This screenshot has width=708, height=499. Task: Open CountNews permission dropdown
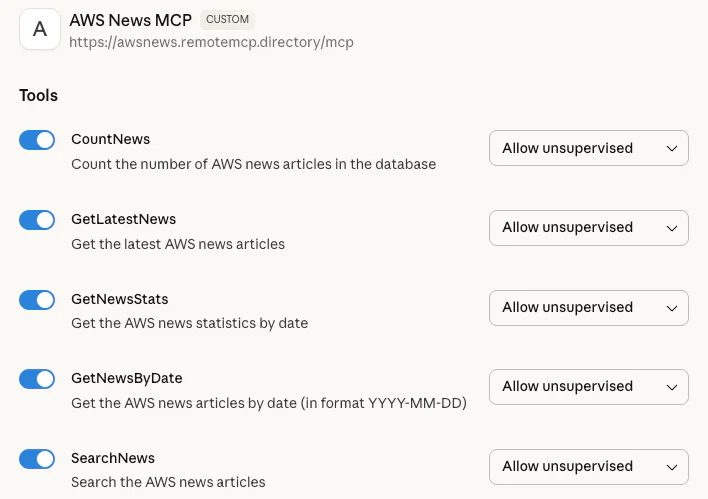pyautogui.click(x=589, y=148)
